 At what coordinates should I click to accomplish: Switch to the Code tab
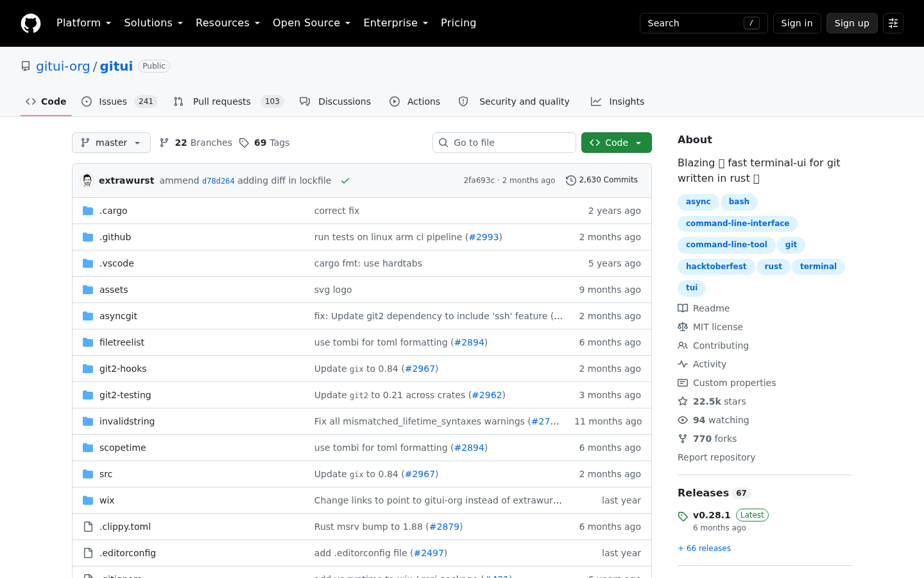pyautogui.click(x=46, y=101)
